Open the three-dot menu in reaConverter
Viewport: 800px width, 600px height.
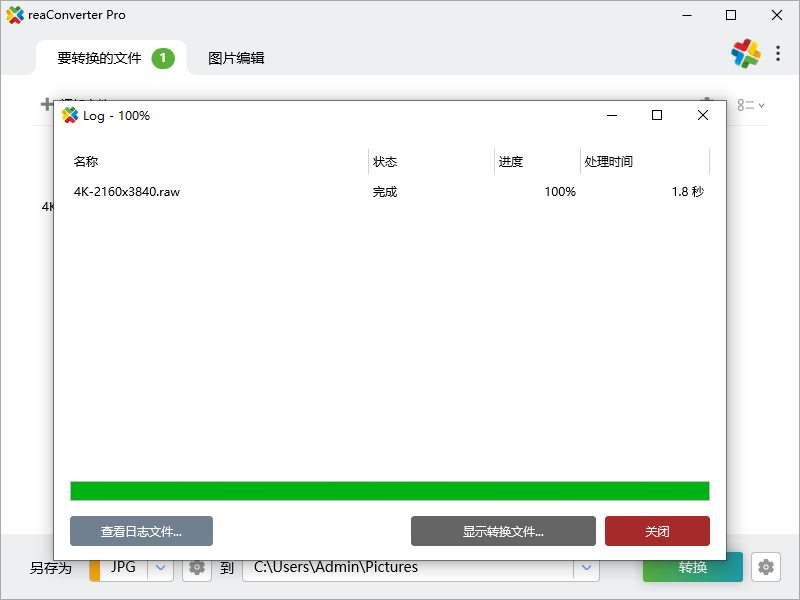pyautogui.click(x=778, y=54)
